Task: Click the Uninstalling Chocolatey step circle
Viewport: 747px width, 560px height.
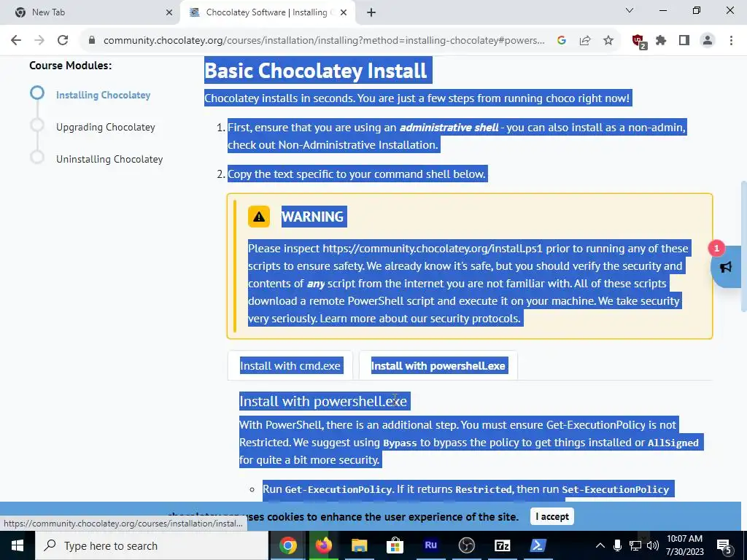Action: [37, 157]
